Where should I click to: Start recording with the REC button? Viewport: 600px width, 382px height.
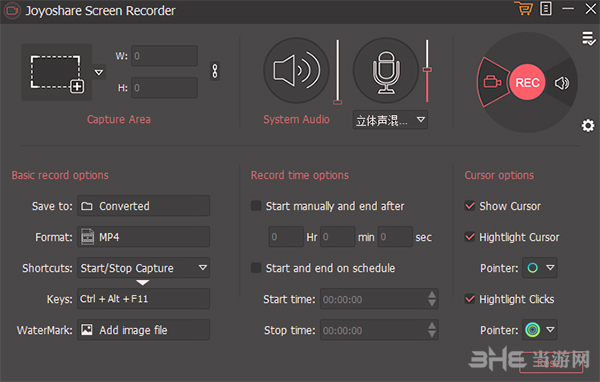point(527,82)
